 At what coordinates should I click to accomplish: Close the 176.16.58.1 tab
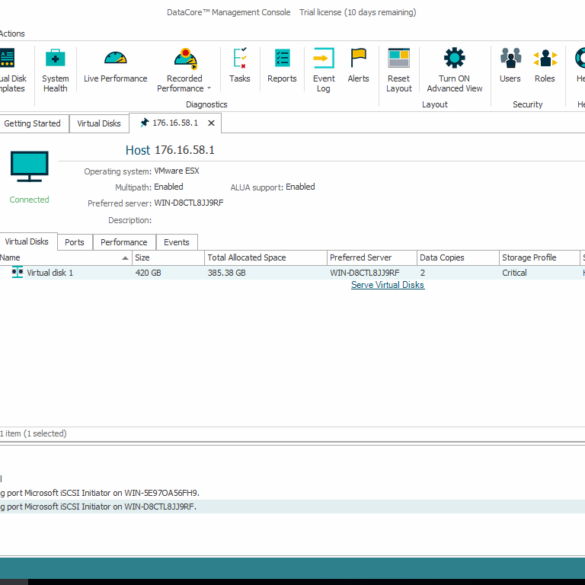click(211, 123)
